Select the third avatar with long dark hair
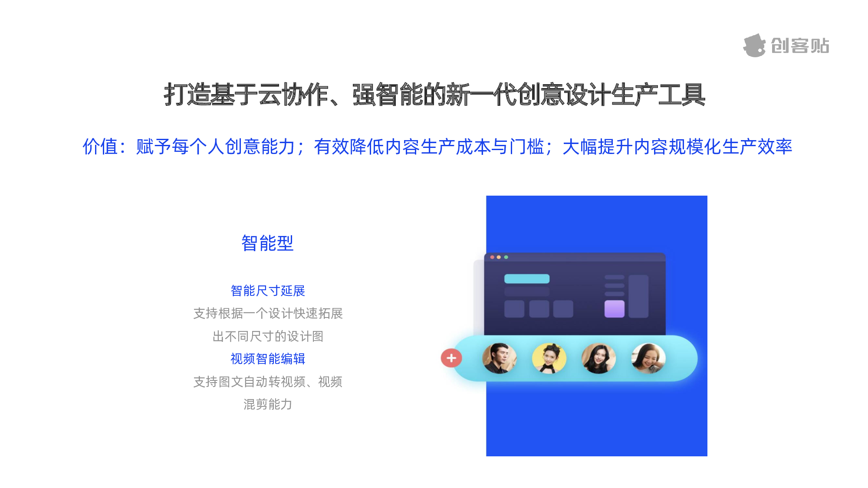Image resolution: width=868 pixels, height=488 pixels. [x=598, y=358]
